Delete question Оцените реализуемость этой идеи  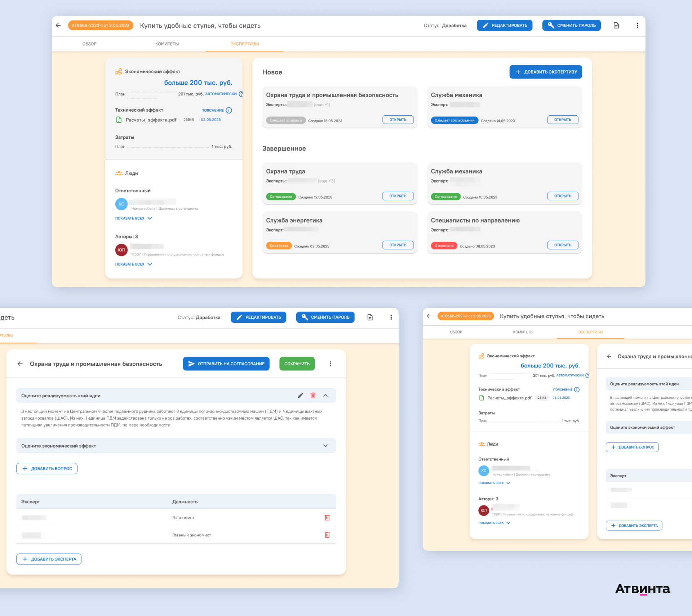click(x=313, y=396)
